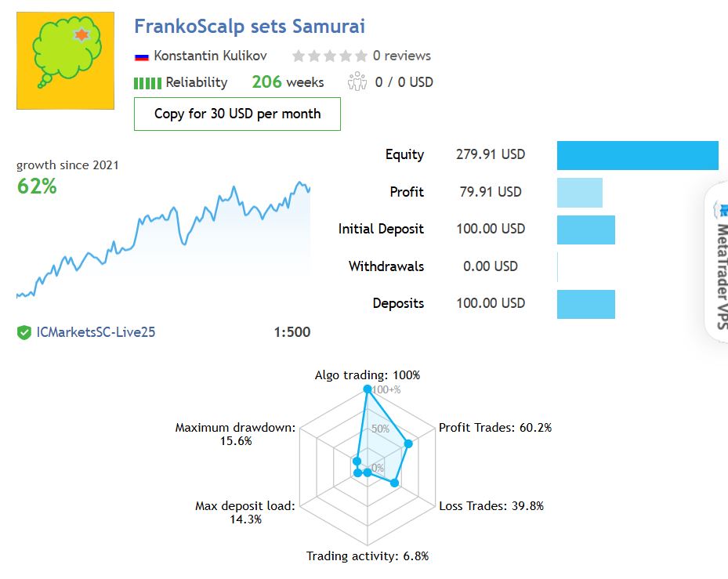The image size is (728, 579).
Task: Click the green Reliability bars icon
Action: (147, 82)
